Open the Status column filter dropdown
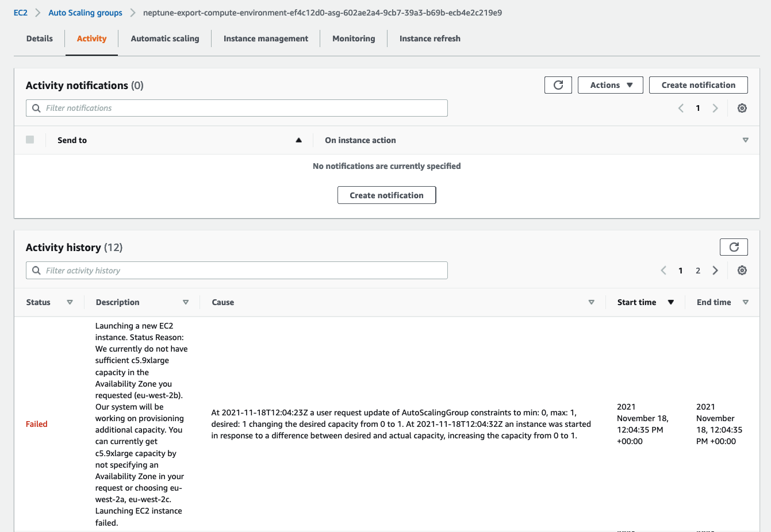771x532 pixels. (70, 302)
